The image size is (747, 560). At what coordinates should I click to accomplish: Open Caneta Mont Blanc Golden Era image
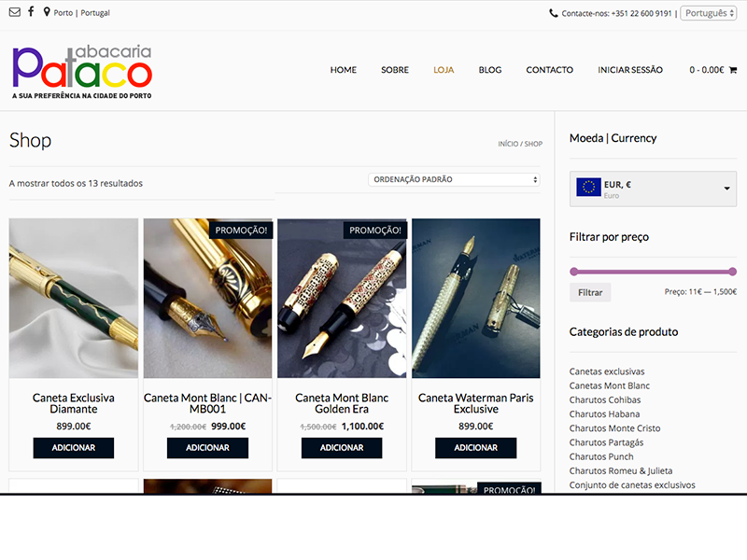(342, 298)
